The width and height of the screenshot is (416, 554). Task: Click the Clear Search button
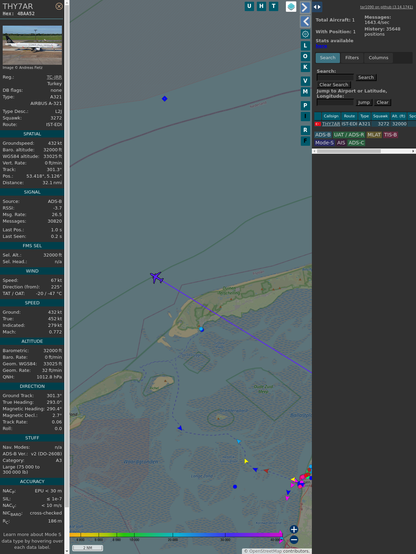(333, 85)
